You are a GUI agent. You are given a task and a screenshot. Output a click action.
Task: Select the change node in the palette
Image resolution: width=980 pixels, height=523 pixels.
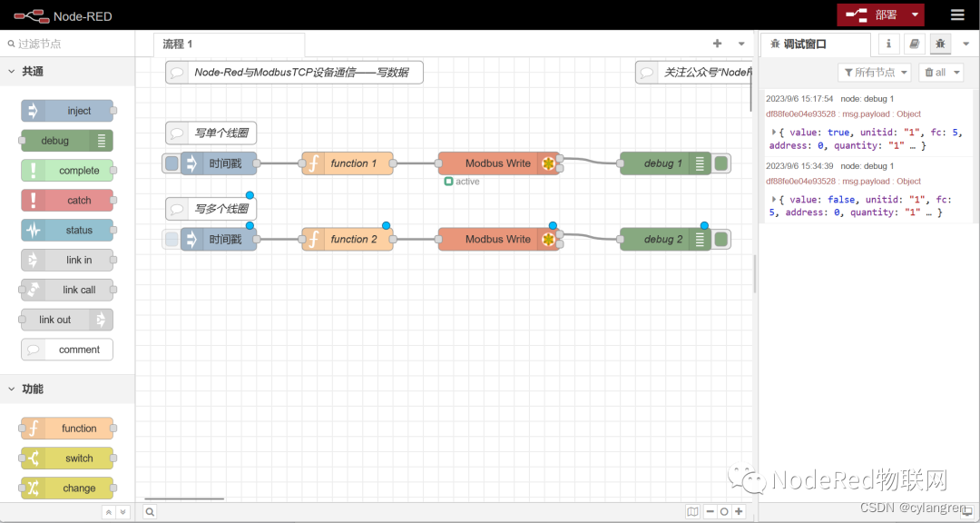click(x=66, y=488)
